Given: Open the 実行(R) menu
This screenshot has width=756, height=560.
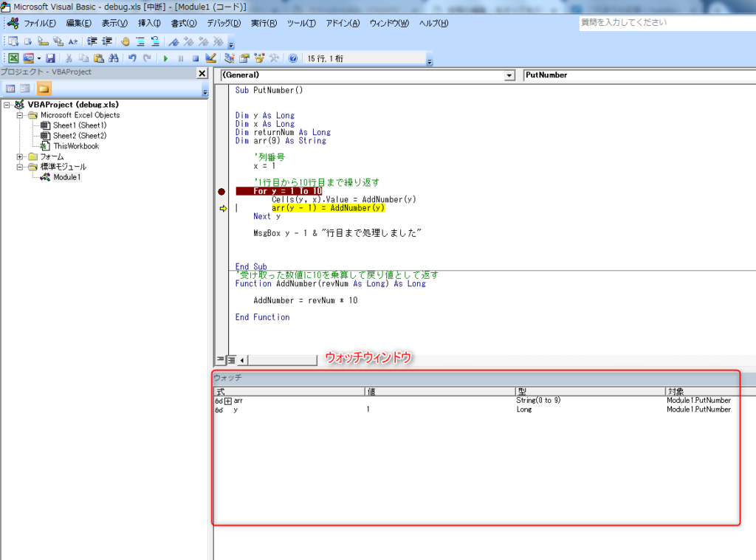Looking at the screenshot, I should pos(264,23).
